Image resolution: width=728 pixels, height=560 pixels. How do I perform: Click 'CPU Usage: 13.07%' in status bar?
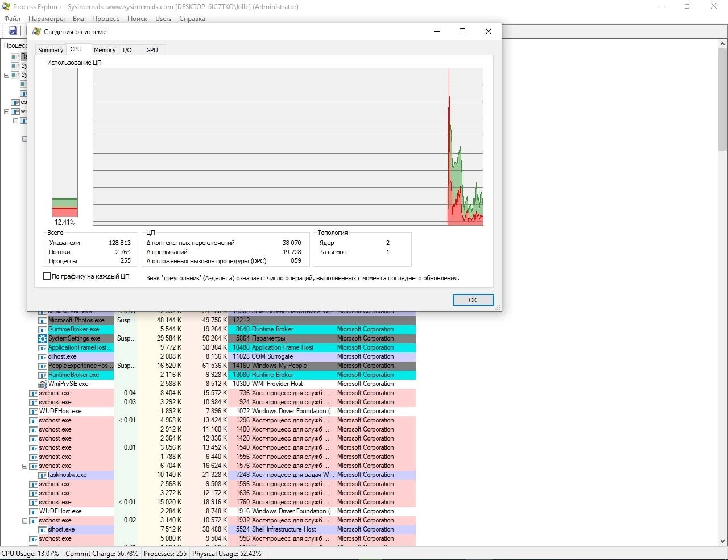(30, 553)
